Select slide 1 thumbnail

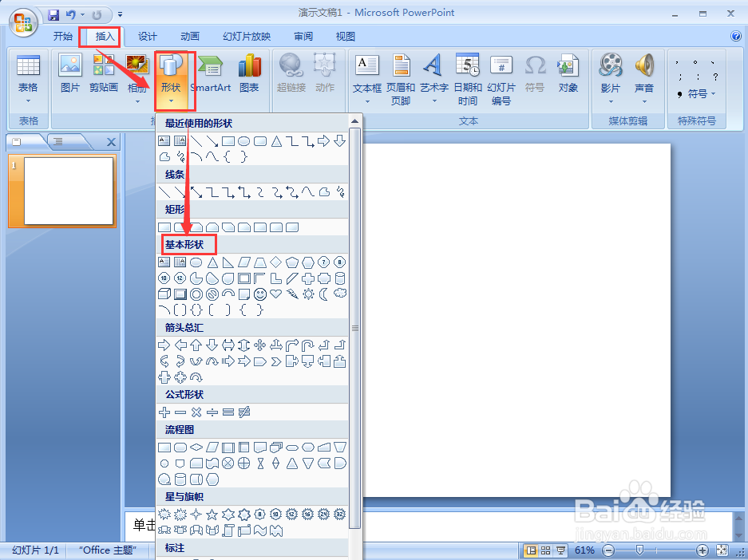click(x=69, y=191)
